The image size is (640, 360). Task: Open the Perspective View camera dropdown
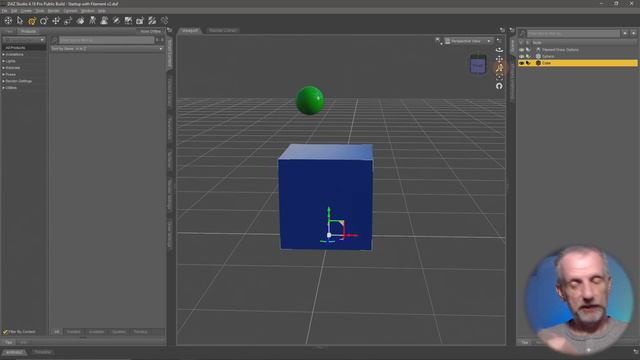468,41
